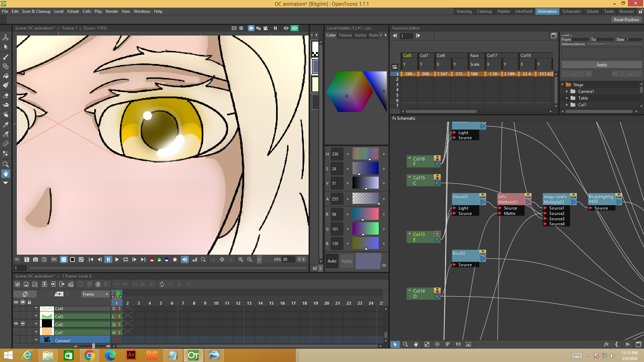Expand Table in stage tree
Screen dimensions: 644x362
(x=567, y=98)
